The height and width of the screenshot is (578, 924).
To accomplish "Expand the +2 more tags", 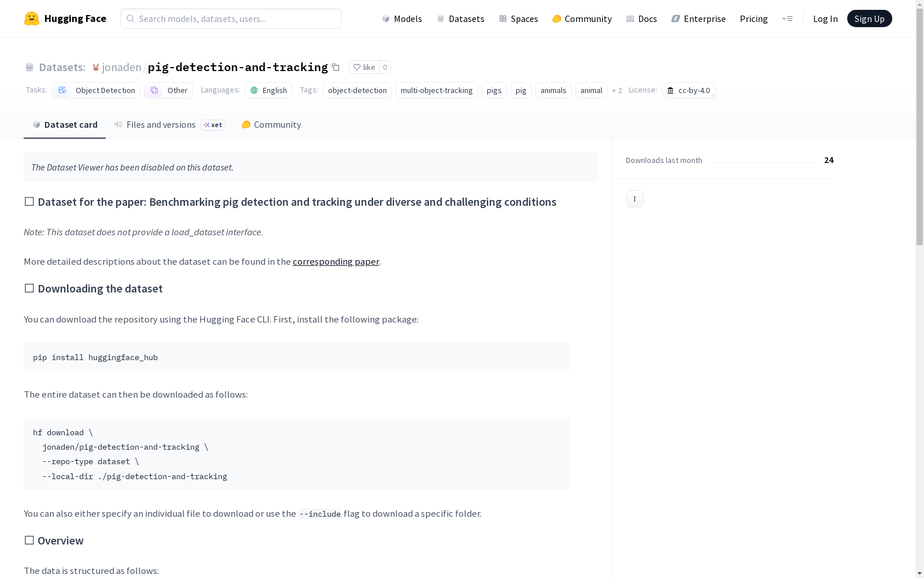I will click(x=617, y=90).
